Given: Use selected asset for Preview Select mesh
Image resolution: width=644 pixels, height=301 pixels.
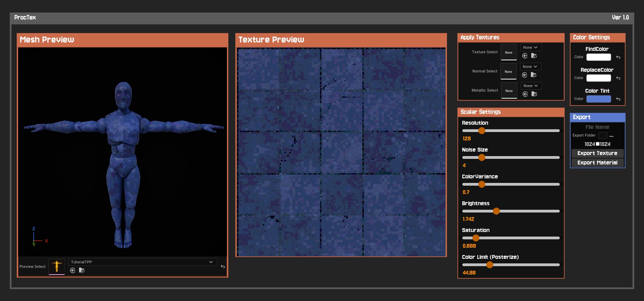Looking at the screenshot, I should 73,270.
